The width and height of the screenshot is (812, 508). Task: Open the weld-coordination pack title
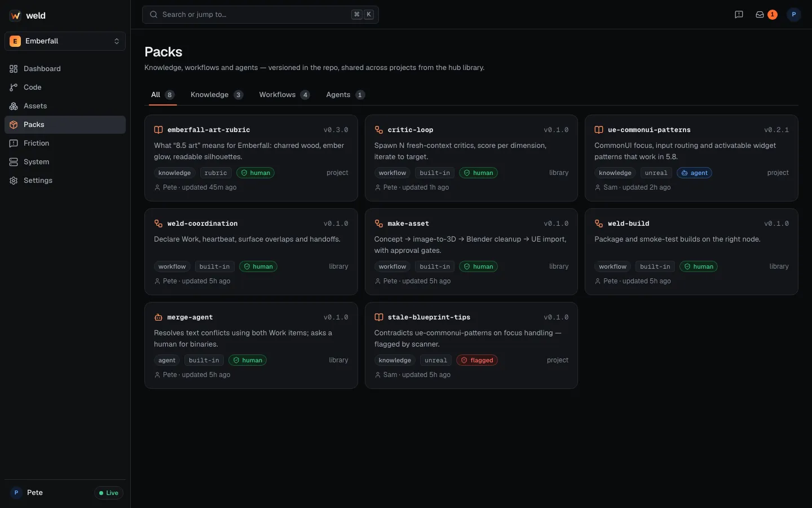202,224
